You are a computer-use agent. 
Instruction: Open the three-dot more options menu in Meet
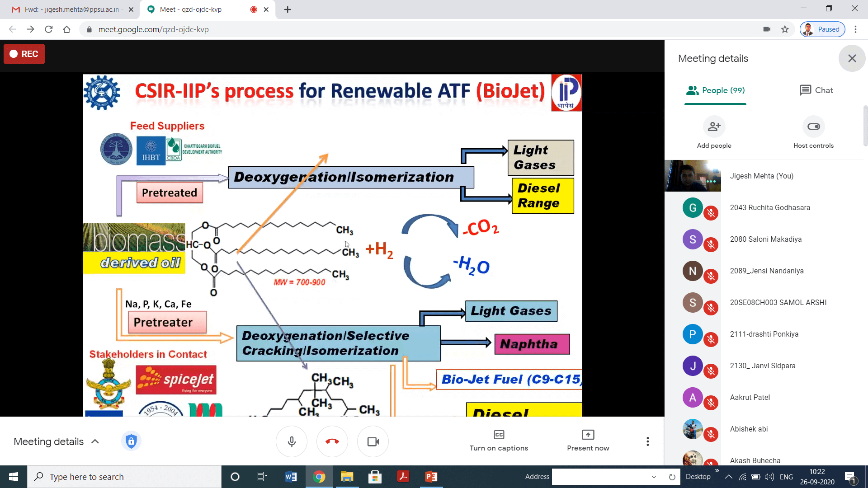tap(647, 441)
